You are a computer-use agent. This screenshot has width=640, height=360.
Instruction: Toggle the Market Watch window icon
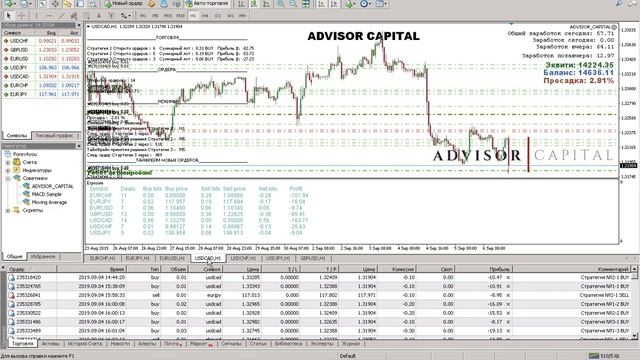[42, 4]
